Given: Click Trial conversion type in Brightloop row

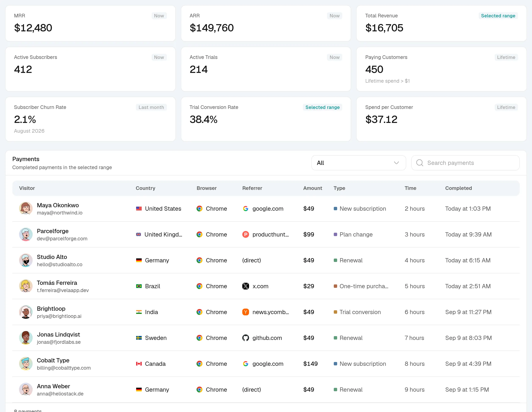Looking at the screenshot, I should tap(360, 312).
